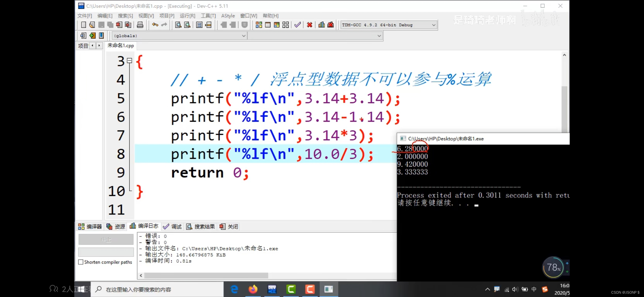The image size is (644, 297).
Task: Click the Print toolbar icon
Action: pyautogui.click(x=140, y=25)
